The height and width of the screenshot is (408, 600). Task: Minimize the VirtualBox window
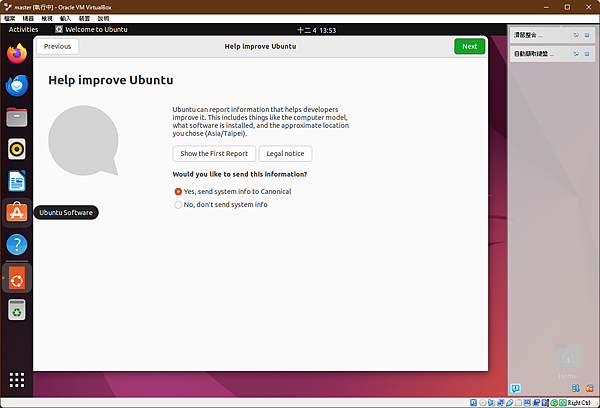pyautogui.click(x=546, y=7)
